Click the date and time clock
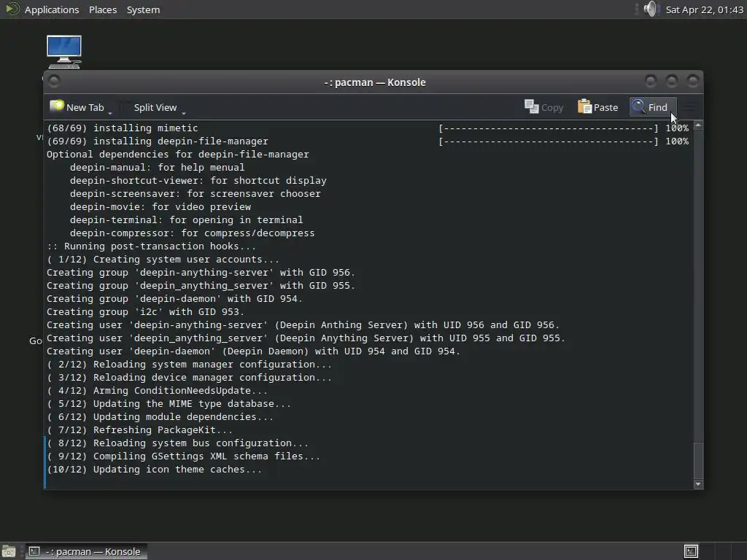The image size is (747, 560). point(704,9)
